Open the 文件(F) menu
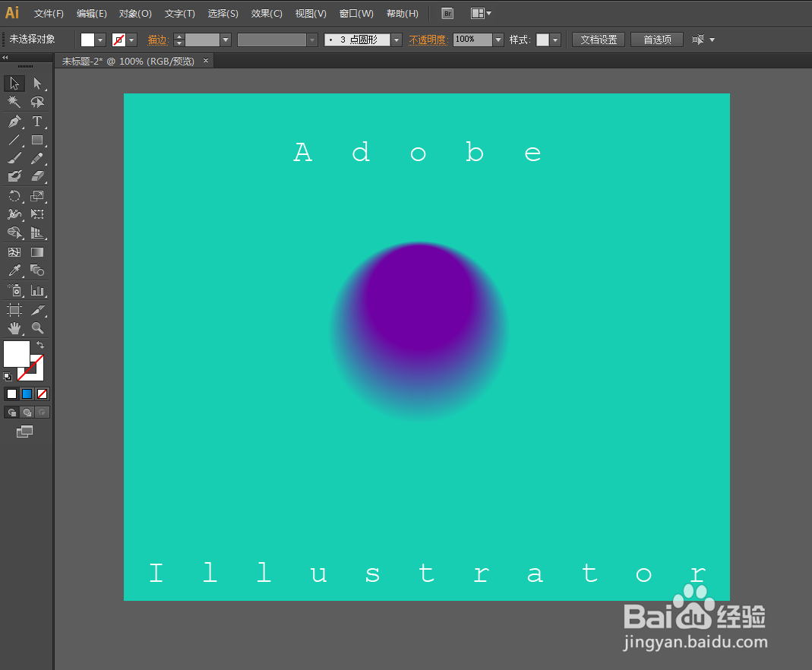Viewport: 812px width, 670px height. click(x=49, y=14)
